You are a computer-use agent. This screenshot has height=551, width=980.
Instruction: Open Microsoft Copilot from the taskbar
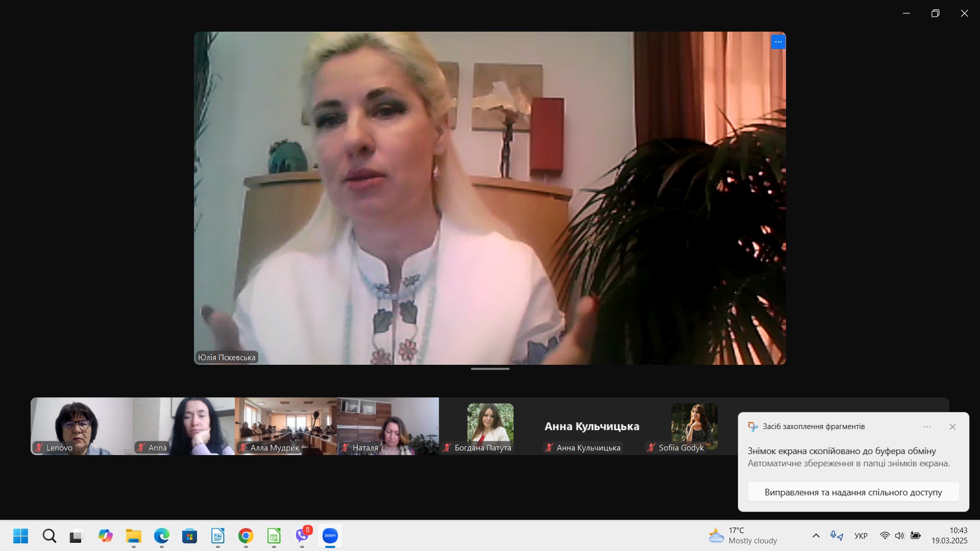(106, 536)
